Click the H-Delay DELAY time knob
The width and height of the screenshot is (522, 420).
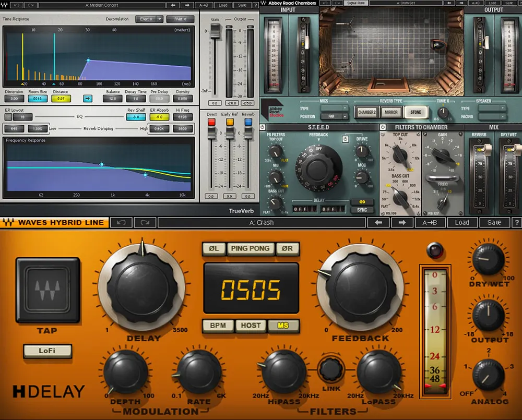pyautogui.click(x=142, y=287)
